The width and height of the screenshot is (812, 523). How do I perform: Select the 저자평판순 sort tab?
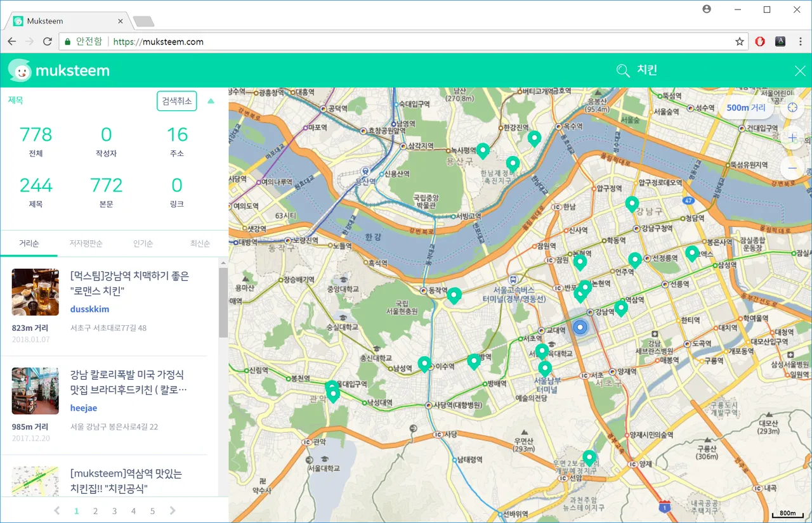click(86, 243)
